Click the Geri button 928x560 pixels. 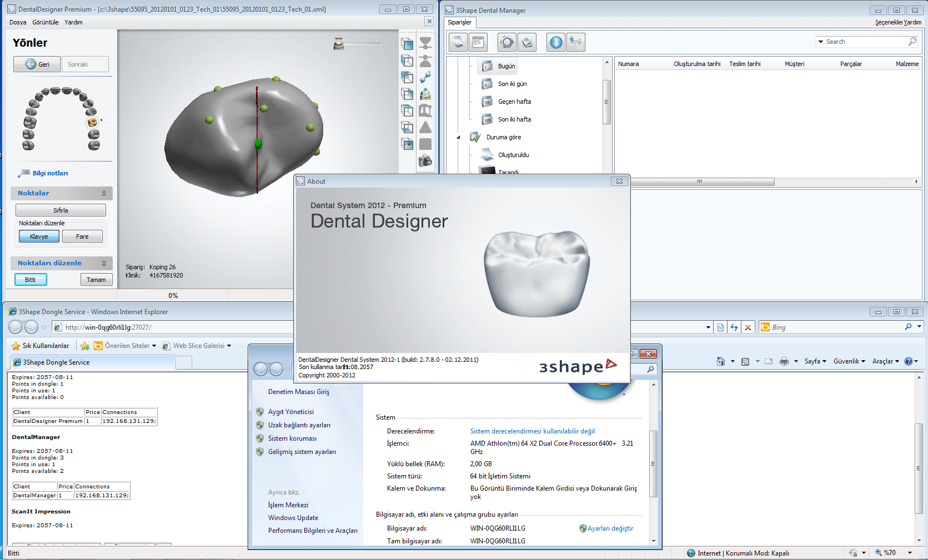[37, 64]
